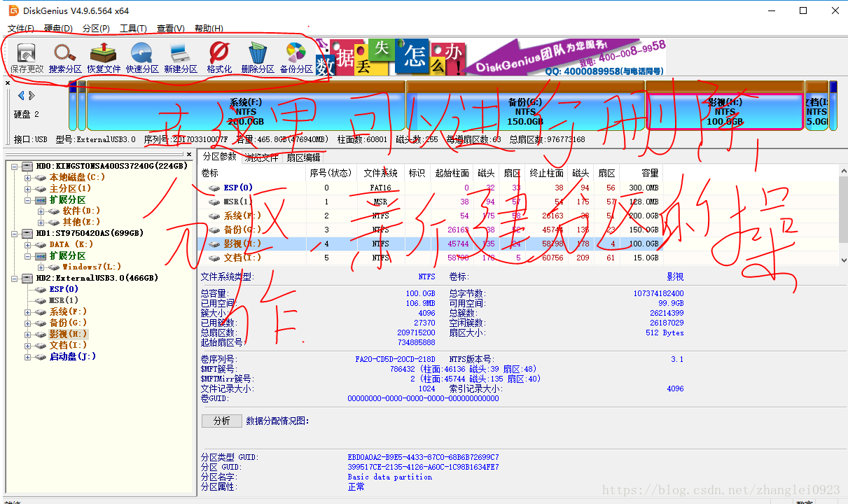
Task: Click volume serial FA20-CD5D-20CD-218D
Action: [395, 359]
